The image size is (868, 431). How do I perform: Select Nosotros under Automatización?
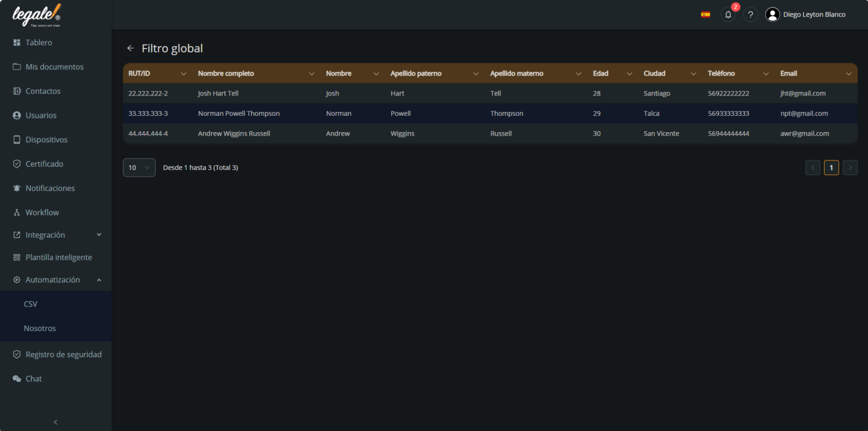(40, 328)
